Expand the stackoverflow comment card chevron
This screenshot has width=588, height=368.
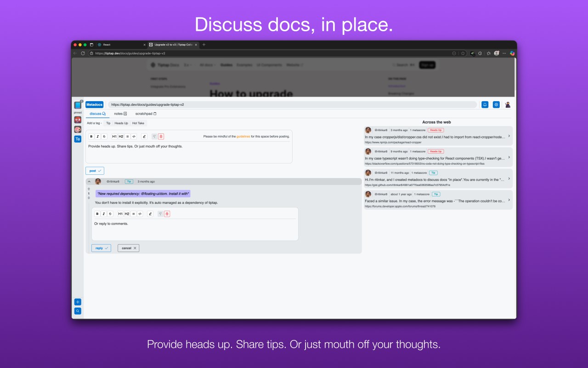click(x=509, y=157)
